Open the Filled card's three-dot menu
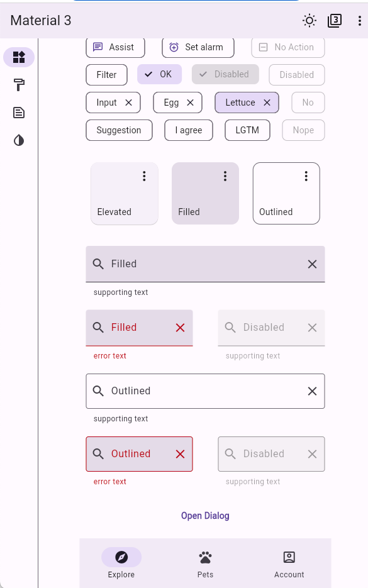368x588 pixels. pos(225,176)
